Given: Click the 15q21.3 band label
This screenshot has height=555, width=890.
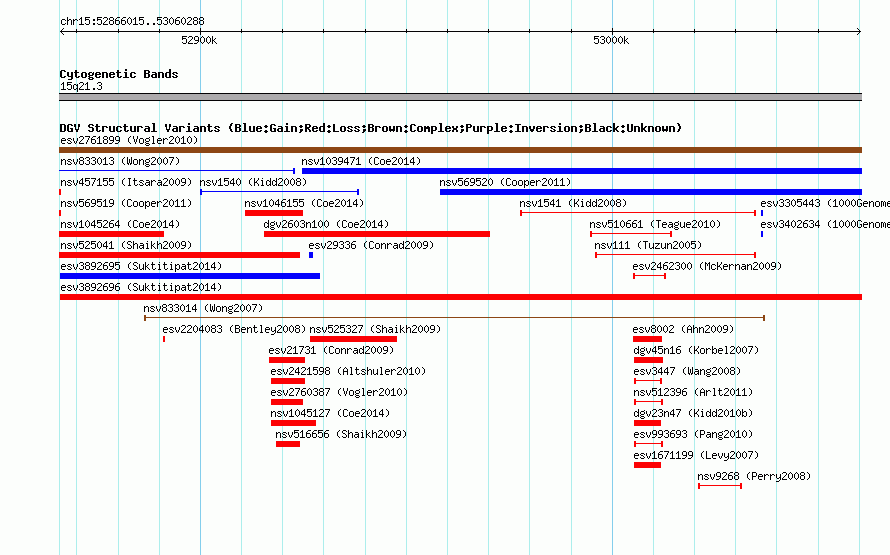Looking at the screenshot, I should point(81,86).
